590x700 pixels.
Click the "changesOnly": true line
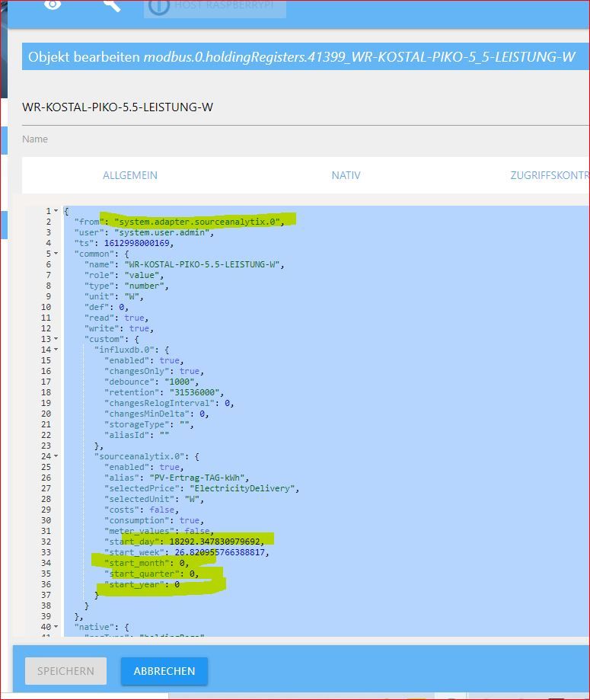point(154,371)
